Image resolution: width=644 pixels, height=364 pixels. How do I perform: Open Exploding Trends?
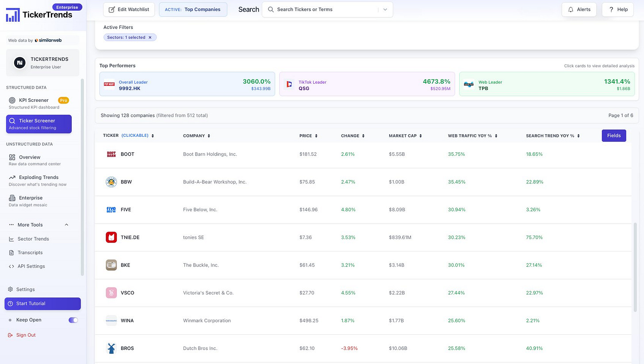click(x=39, y=180)
